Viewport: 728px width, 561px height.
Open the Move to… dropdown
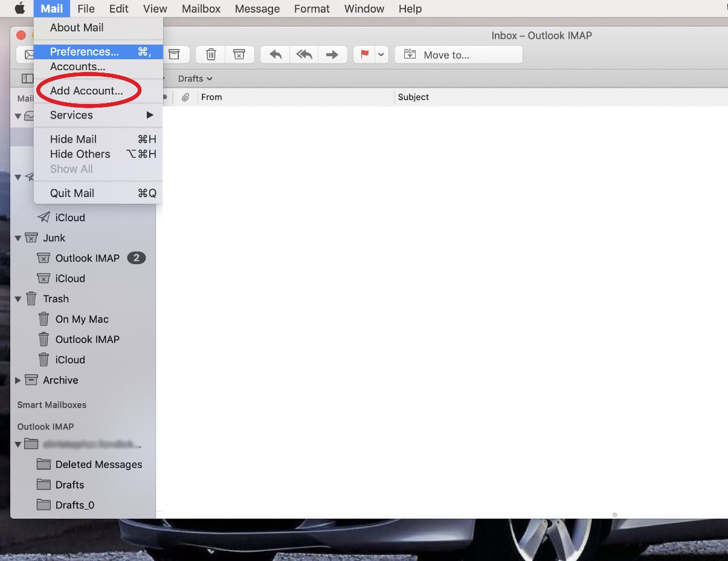(x=459, y=54)
